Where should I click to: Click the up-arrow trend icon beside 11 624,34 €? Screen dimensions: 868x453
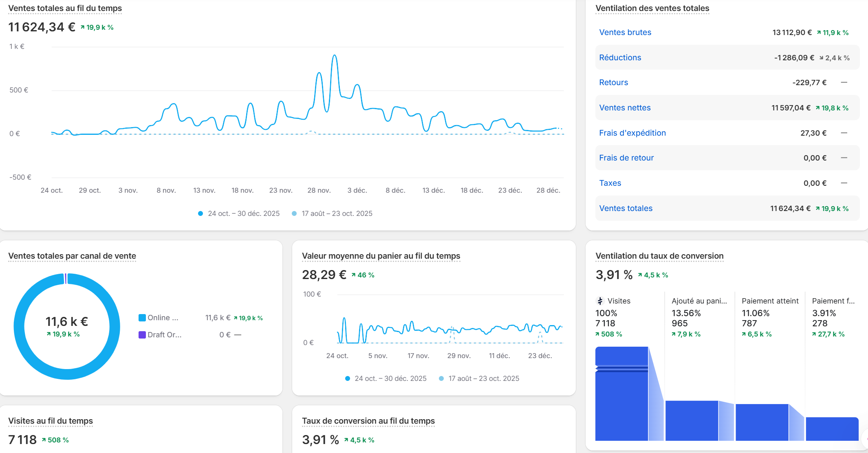[x=82, y=27]
